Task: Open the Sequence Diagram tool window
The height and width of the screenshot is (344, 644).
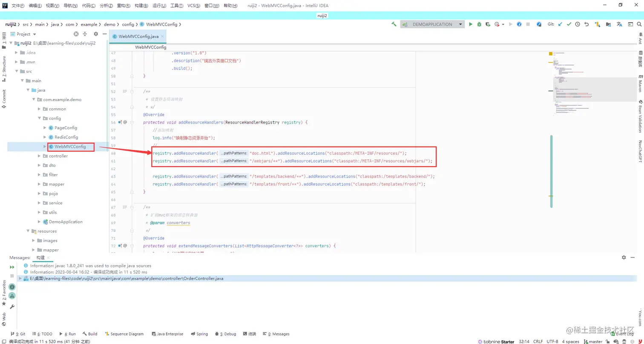Action: tap(124, 334)
